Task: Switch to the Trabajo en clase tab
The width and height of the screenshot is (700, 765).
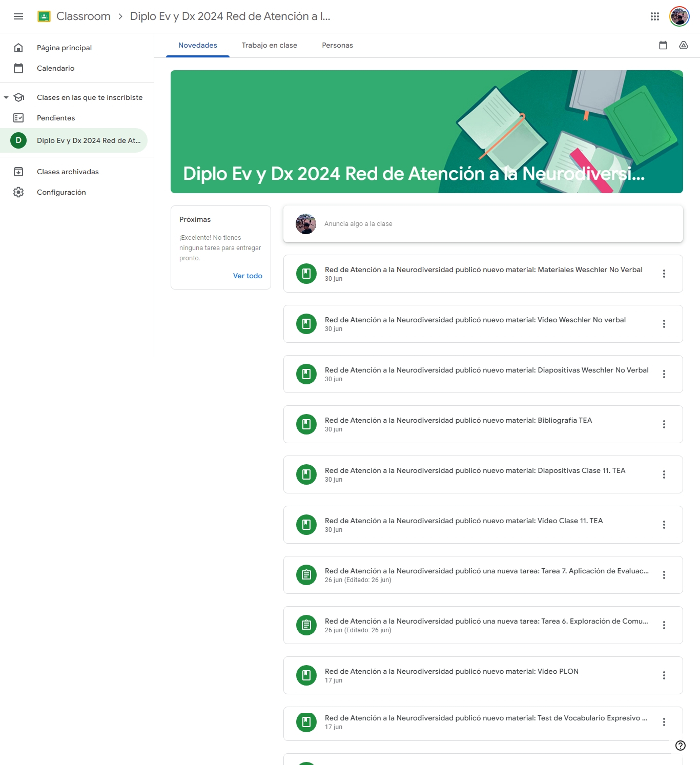Action: pos(270,45)
